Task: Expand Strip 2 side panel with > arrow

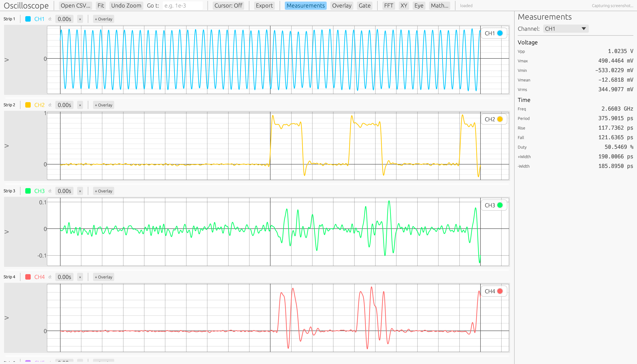Action: coord(7,146)
